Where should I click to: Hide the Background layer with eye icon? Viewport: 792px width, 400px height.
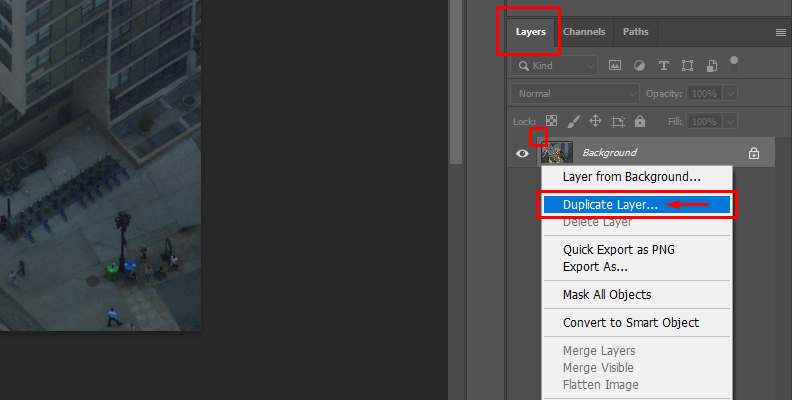tap(522, 153)
